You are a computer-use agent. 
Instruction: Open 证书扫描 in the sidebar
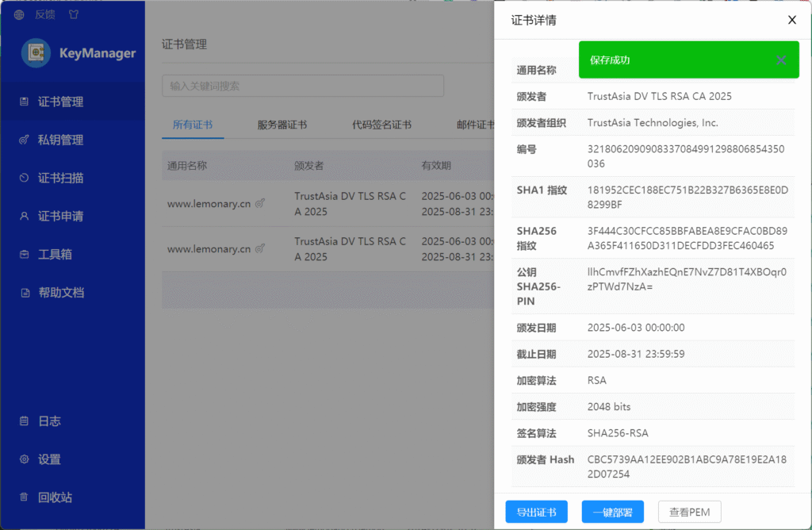pyautogui.click(x=60, y=178)
